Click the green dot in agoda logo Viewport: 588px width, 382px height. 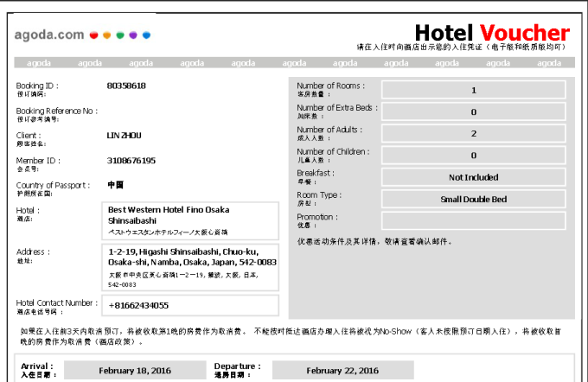(x=120, y=35)
